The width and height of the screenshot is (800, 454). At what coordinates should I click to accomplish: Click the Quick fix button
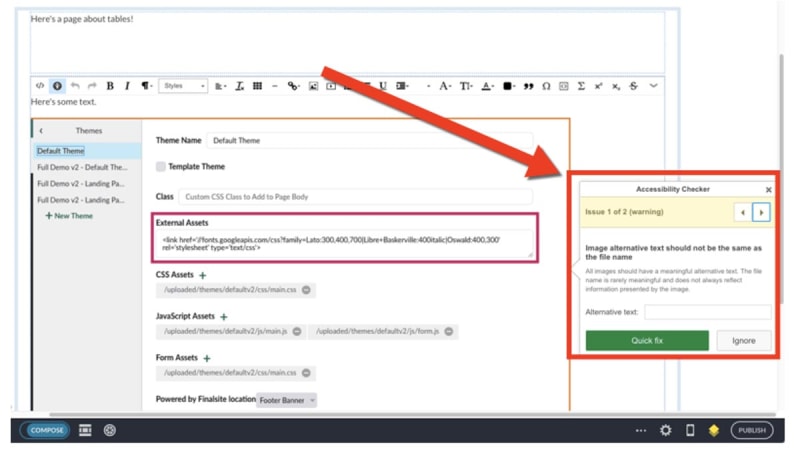647,341
